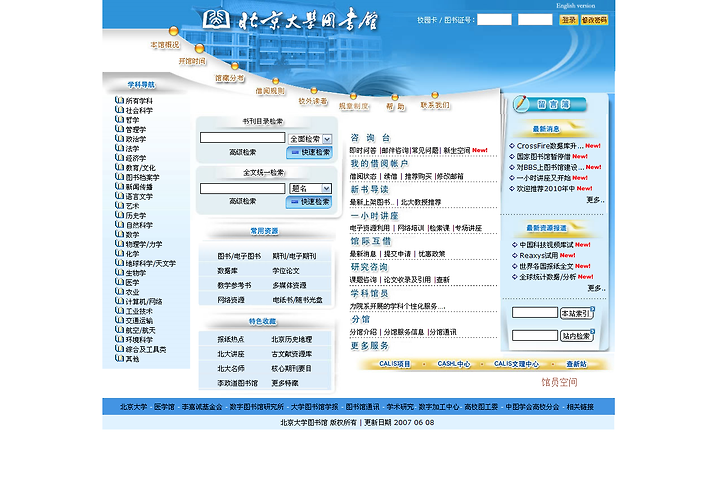Click 快速检索 button under 书刊目录检索
Viewport: 720px width, 484px height.
(x=309, y=152)
